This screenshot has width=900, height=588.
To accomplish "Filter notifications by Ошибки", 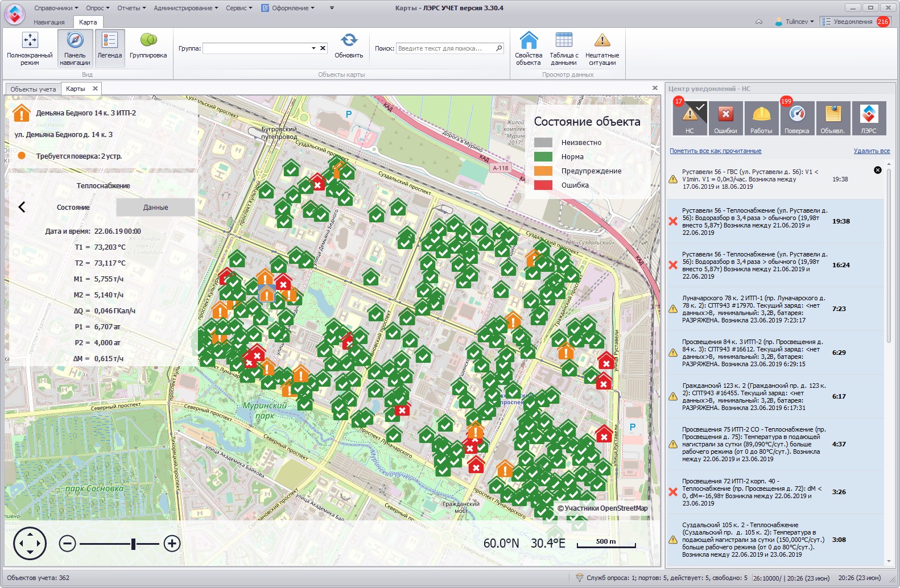I will [x=725, y=118].
